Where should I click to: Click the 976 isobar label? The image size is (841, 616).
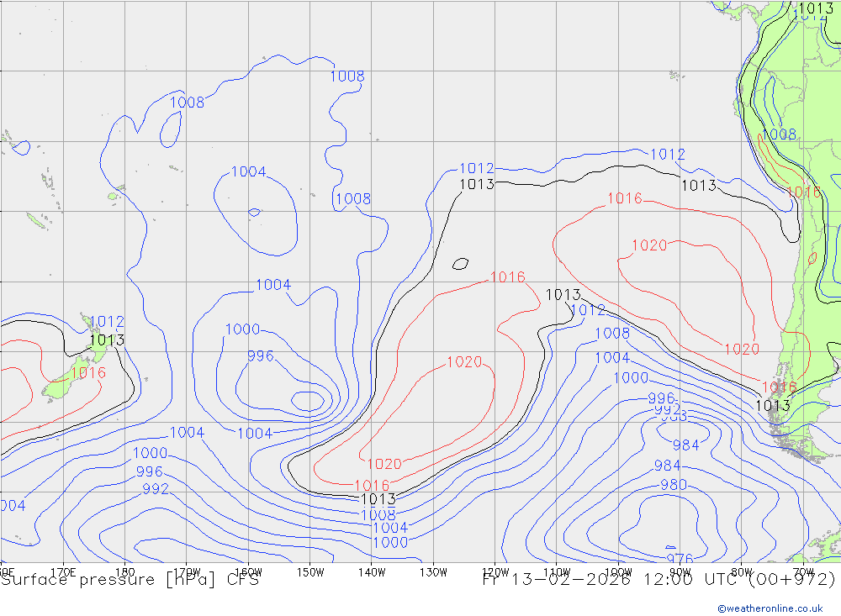pyautogui.click(x=680, y=559)
